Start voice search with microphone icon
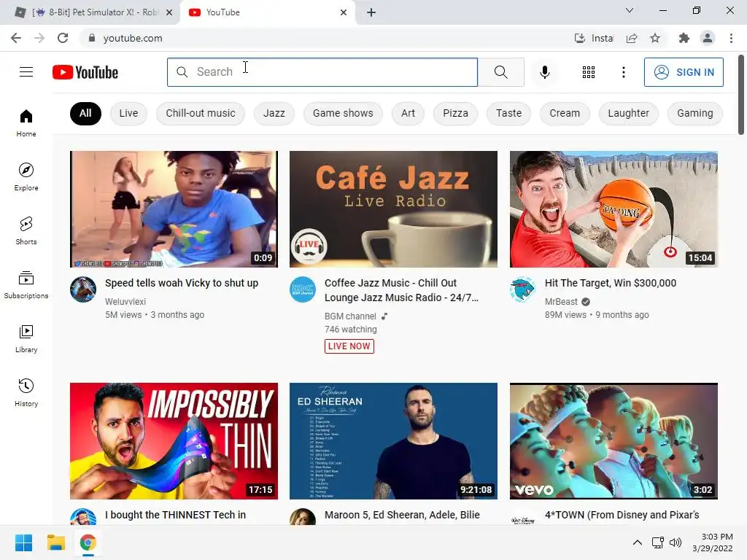 (x=544, y=72)
